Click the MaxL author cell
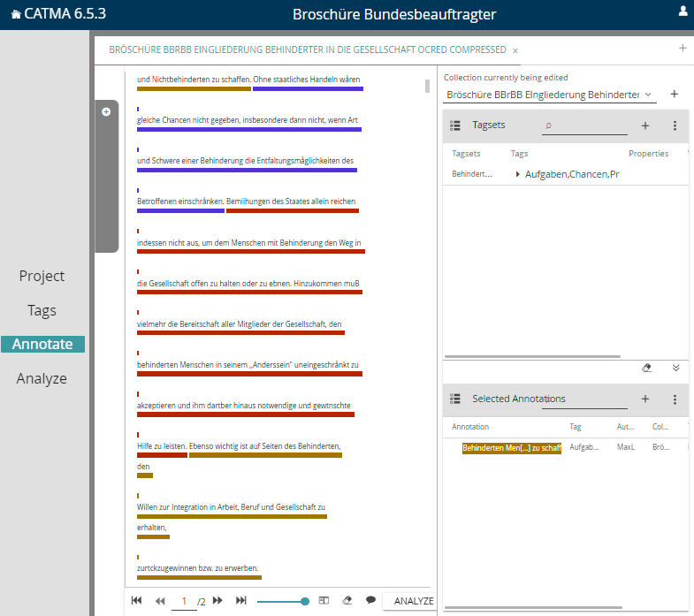Image resolution: width=694 pixels, height=616 pixels. (625, 447)
